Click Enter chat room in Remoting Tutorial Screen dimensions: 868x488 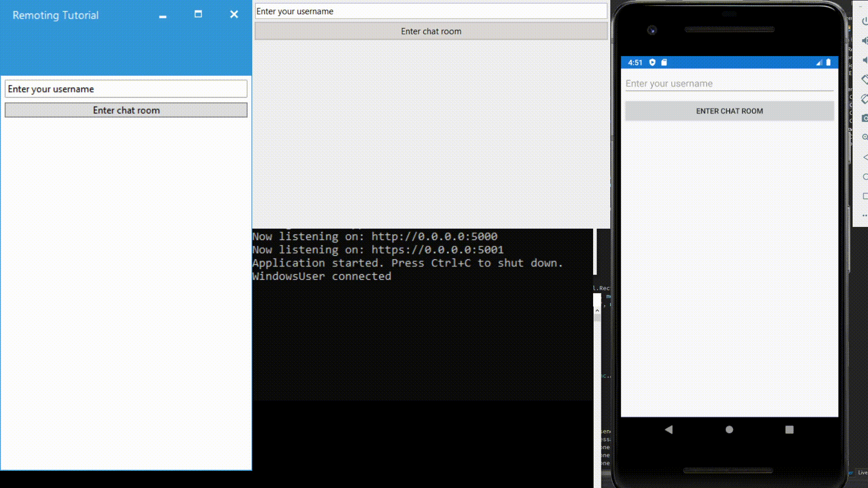tap(126, 110)
